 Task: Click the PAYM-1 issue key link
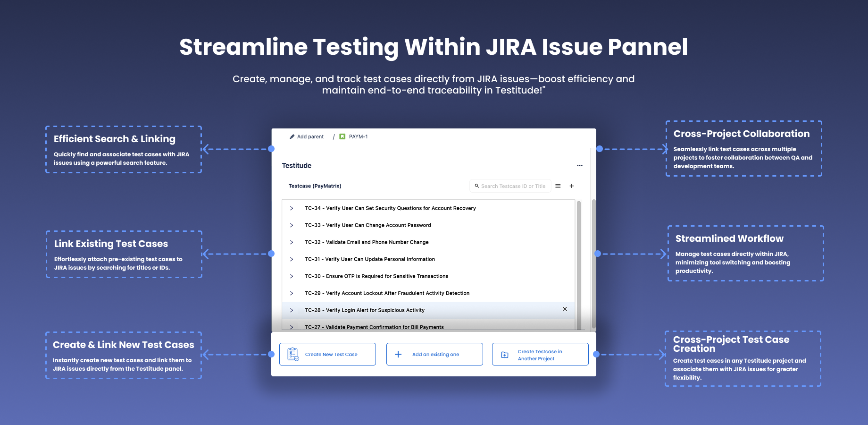(x=358, y=136)
